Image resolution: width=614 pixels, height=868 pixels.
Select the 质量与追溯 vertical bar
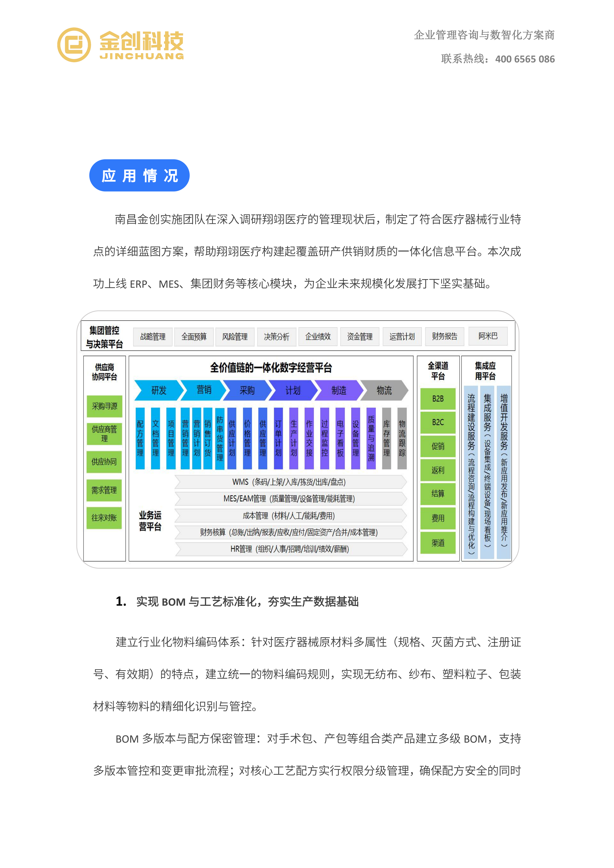click(x=371, y=438)
